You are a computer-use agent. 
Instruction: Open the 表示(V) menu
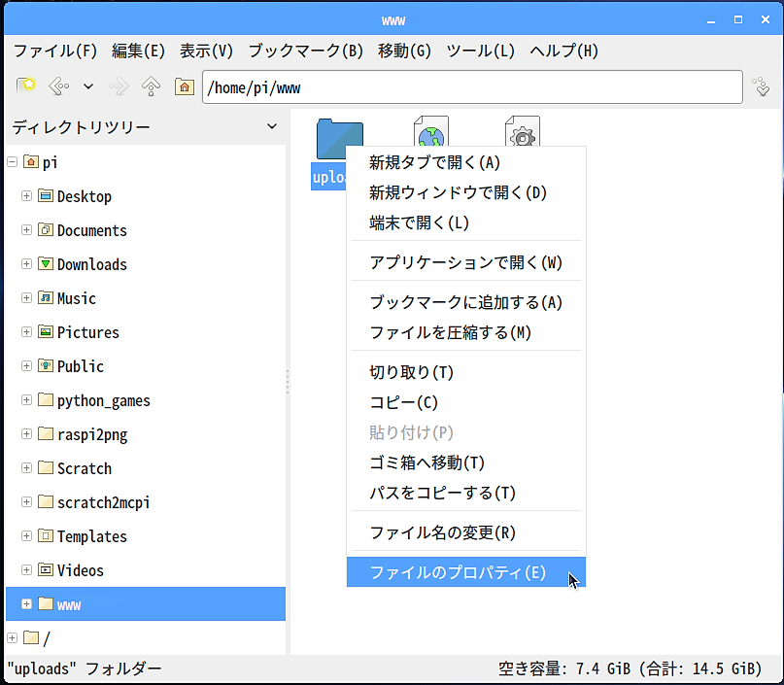tap(207, 51)
